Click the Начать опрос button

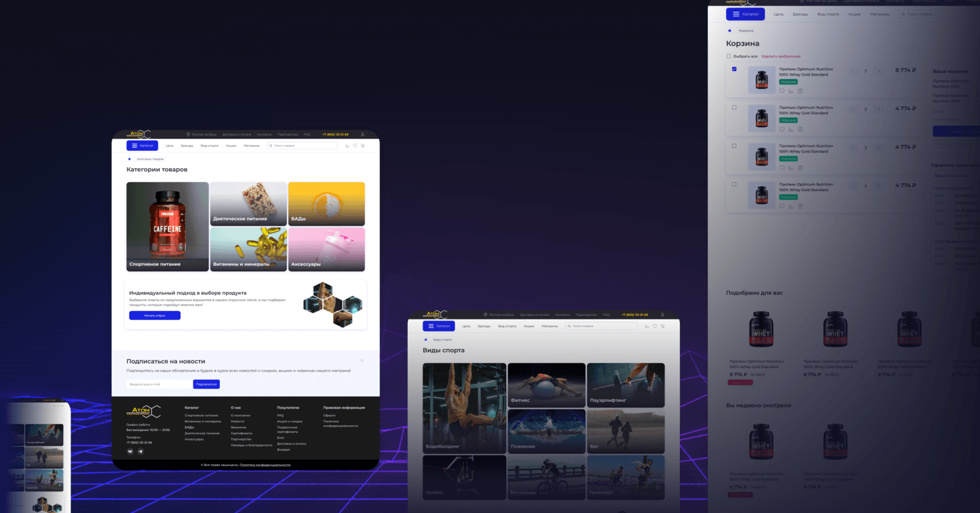(x=155, y=315)
